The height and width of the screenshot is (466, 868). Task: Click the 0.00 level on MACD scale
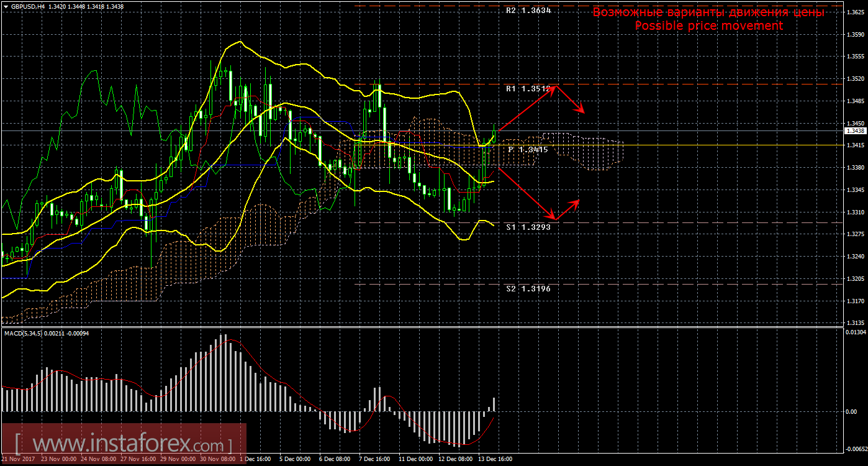coord(852,411)
